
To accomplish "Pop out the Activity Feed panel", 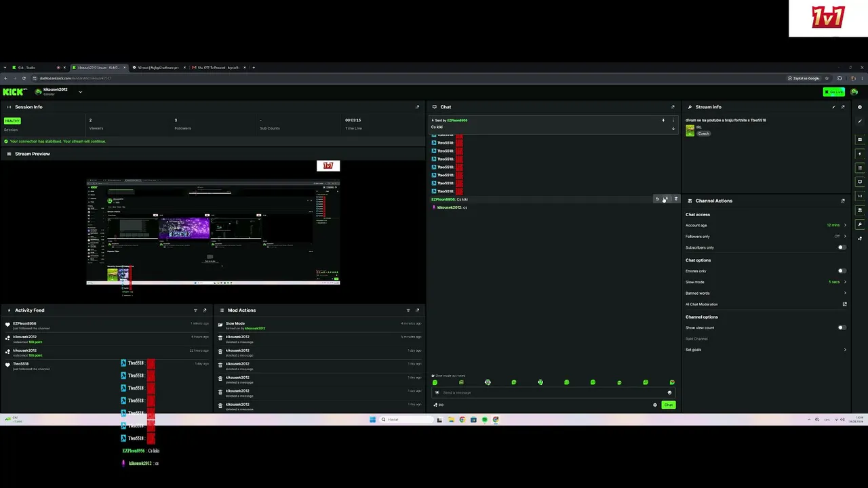I will coord(205,310).
